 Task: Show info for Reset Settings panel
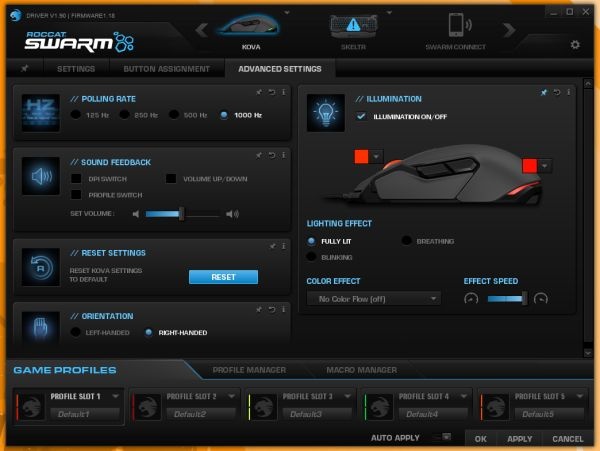[284, 246]
